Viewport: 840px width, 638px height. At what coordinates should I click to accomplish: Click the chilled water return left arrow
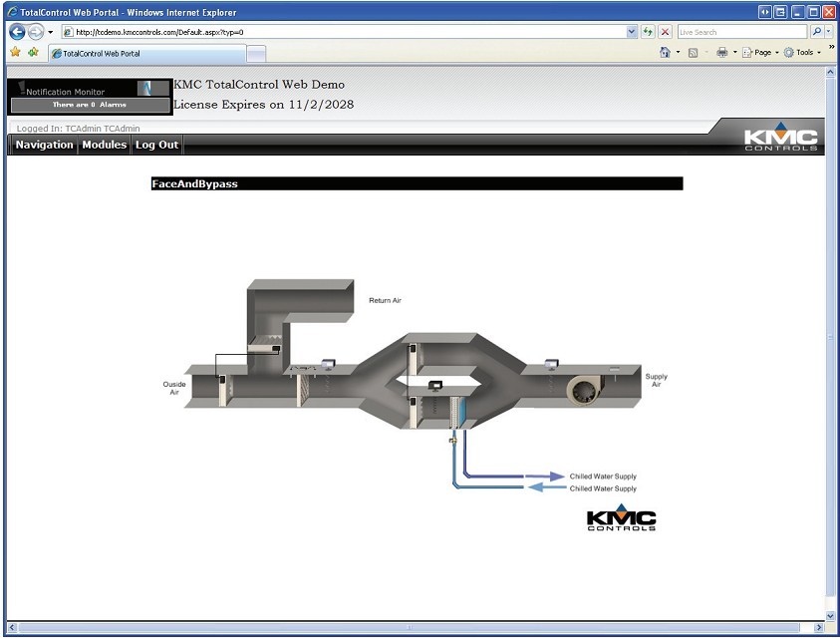(547, 487)
